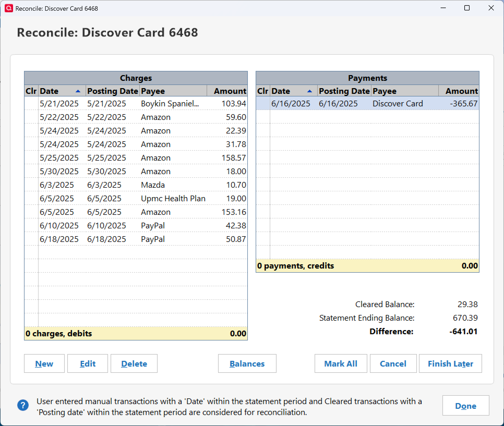
Task: Sort Charges by Payee column header
Action: click(x=173, y=91)
